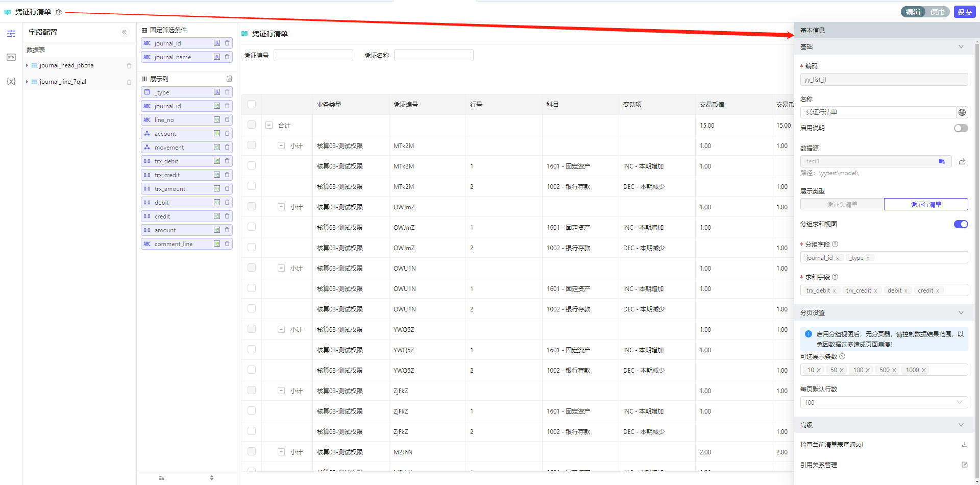This screenshot has height=485, width=980.
Task: Click the share icon next to 数据源 field
Action: [x=962, y=161]
